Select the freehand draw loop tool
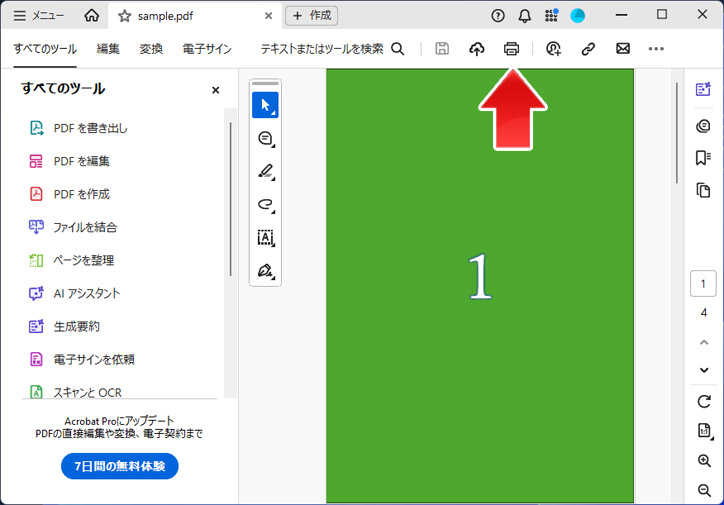This screenshot has width=724, height=505. 265,204
